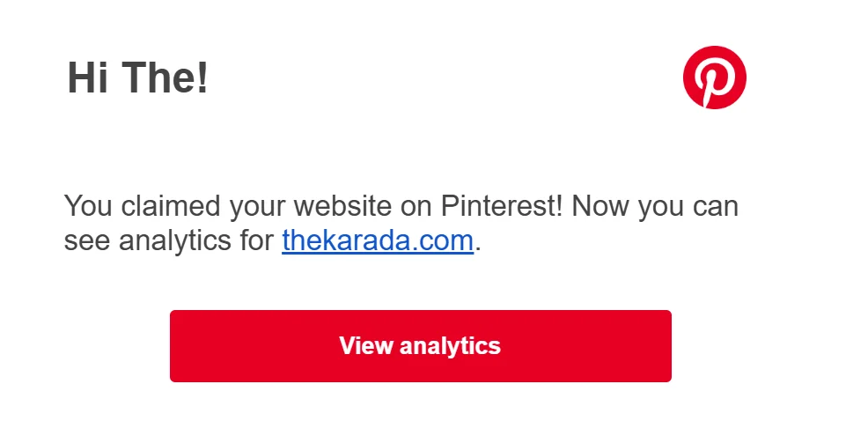Click the word "Pinterest!" in the message
This screenshot has width=868, height=421.
502,205
